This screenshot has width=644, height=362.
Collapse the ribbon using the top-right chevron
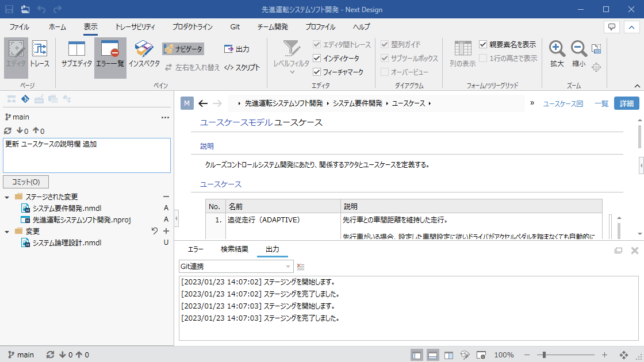coord(632,27)
